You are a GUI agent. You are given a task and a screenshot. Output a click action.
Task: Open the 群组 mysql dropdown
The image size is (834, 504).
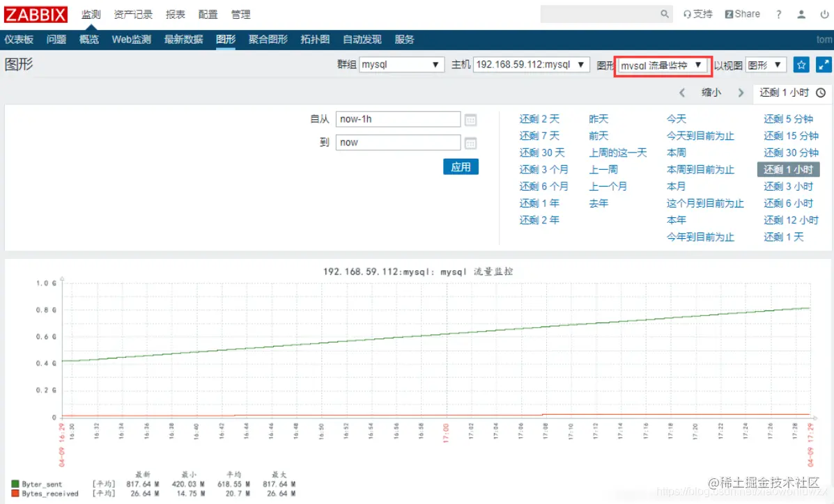(401, 65)
